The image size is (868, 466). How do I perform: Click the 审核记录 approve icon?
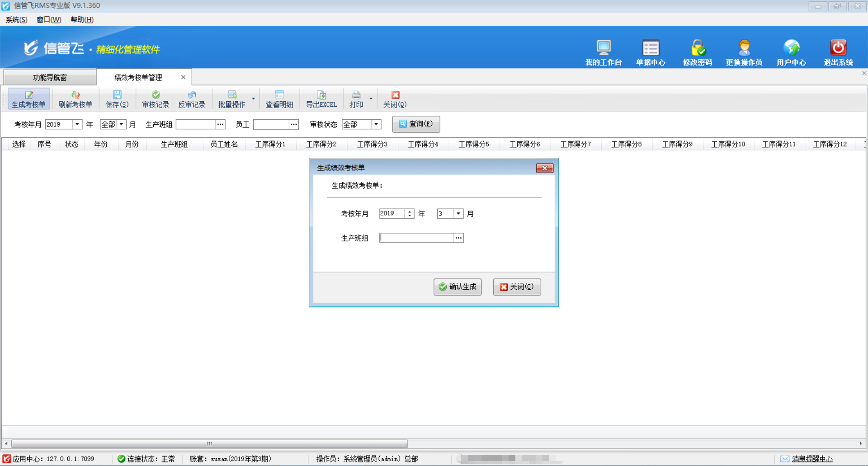[x=156, y=95]
